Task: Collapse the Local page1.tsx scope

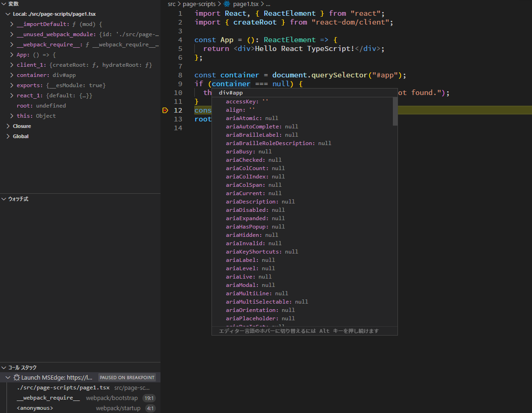Action: click(x=8, y=14)
